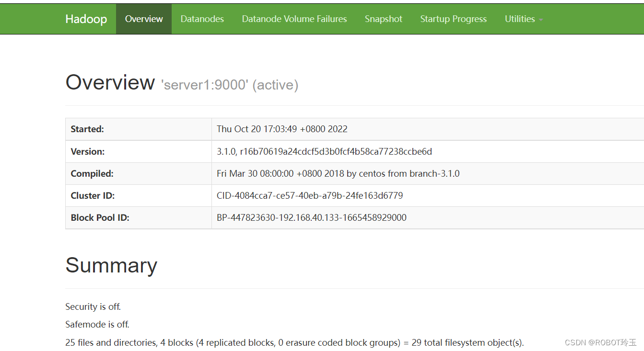Image resolution: width=644 pixels, height=351 pixels.
Task: Select the active Overview navigation item
Action: click(144, 19)
